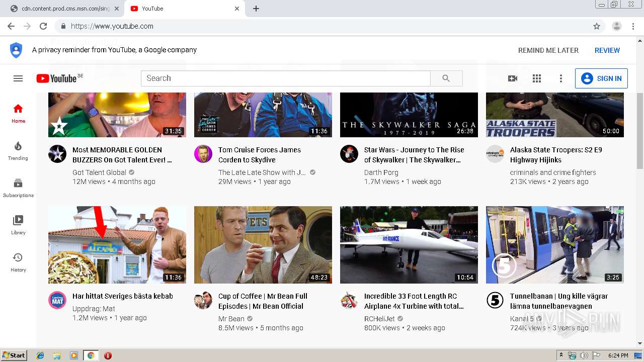Open the Skywalker Saga video thumbnail
This screenshot has width=644, height=362.
pyautogui.click(x=409, y=115)
